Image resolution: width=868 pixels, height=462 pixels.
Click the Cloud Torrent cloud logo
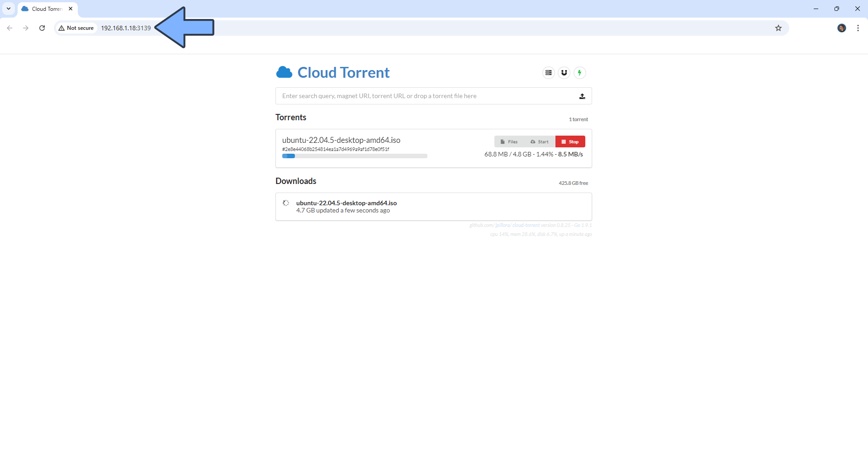[x=284, y=72]
